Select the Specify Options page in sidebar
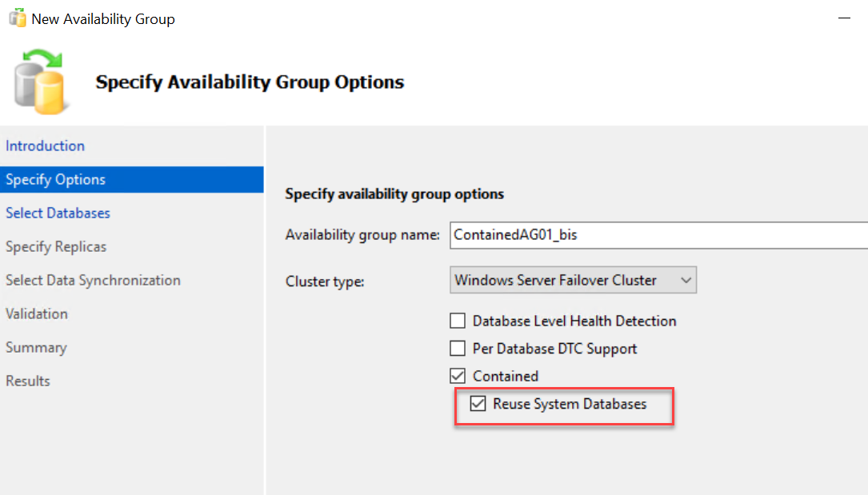This screenshot has width=868, height=495. click(x=55, y=179)
